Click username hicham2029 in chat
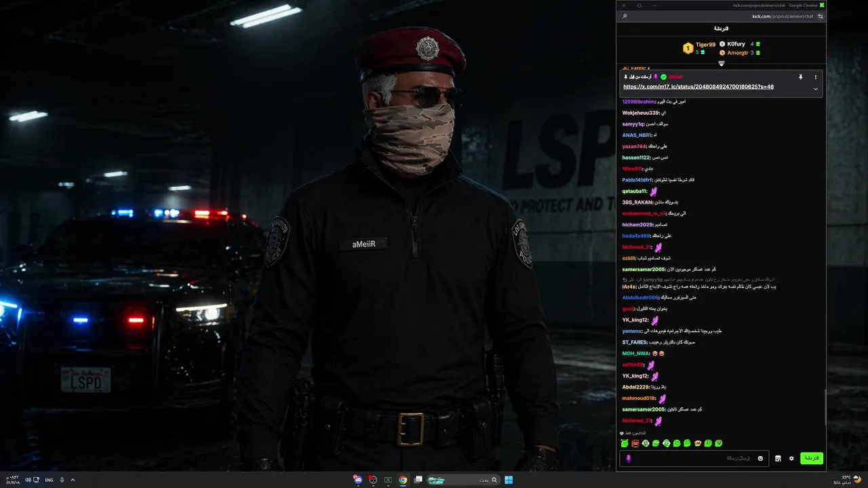The width and height of the screenshot is (868, 488). pos(637,224)
